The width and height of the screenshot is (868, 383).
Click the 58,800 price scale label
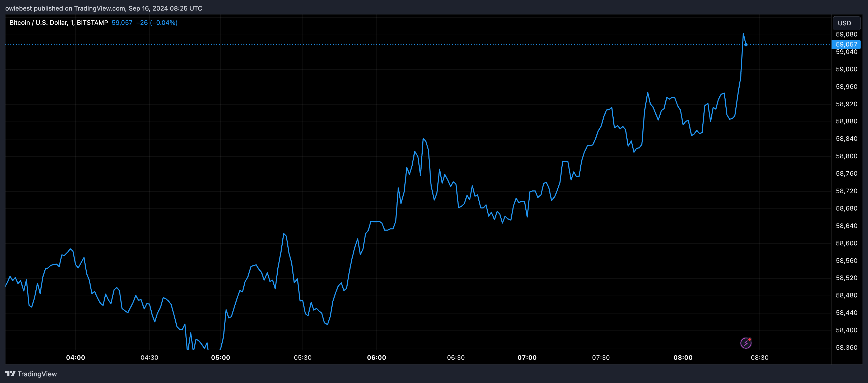click(846, 156)
